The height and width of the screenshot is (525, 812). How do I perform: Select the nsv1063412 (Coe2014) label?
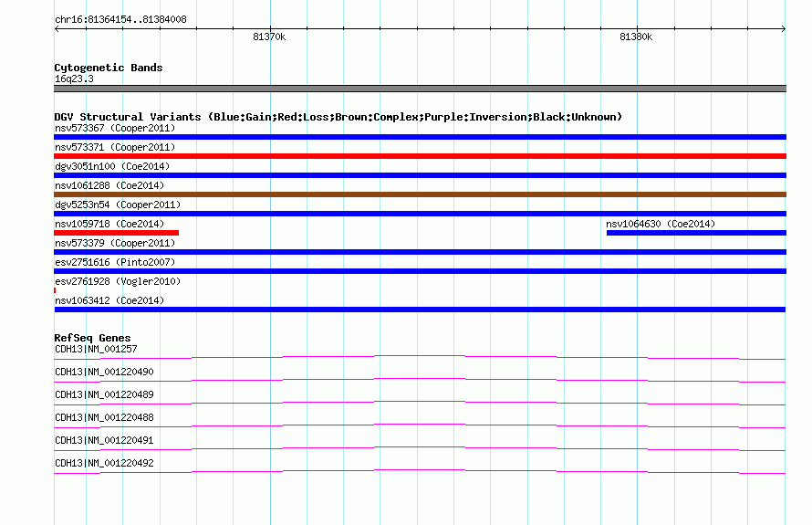click(x=109, y=300)
